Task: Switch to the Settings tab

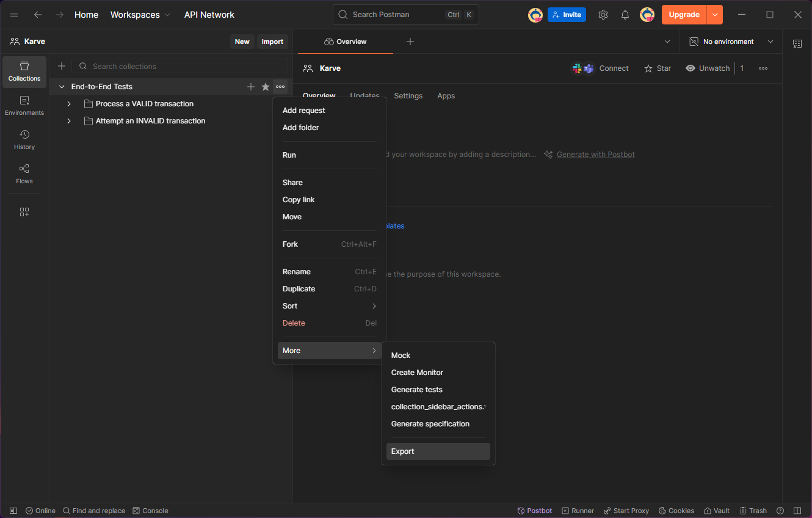Action: 408,96
